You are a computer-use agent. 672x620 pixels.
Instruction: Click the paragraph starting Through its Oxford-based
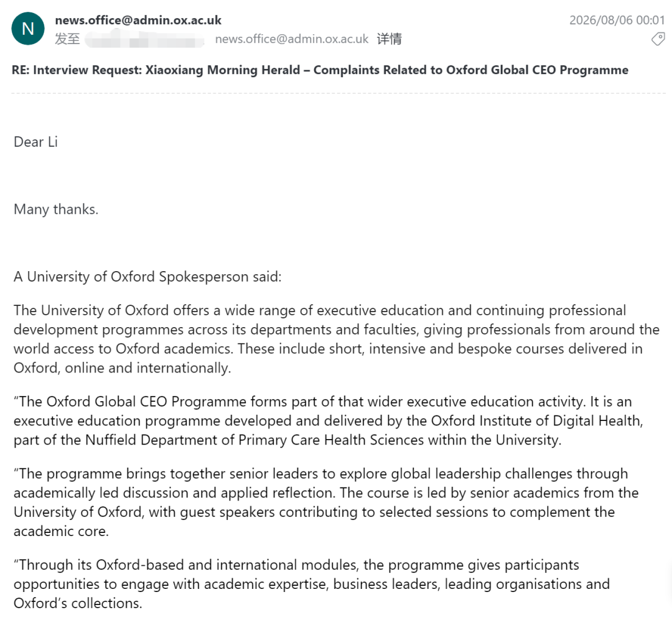(x=312, y=584)
